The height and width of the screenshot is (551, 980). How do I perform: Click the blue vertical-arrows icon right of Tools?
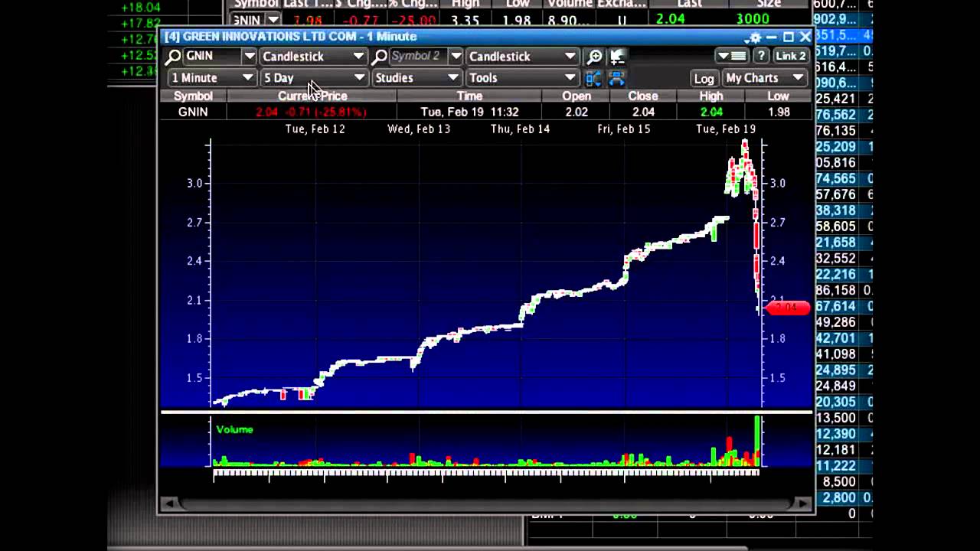pyautogui.click(x=593, y=77)
